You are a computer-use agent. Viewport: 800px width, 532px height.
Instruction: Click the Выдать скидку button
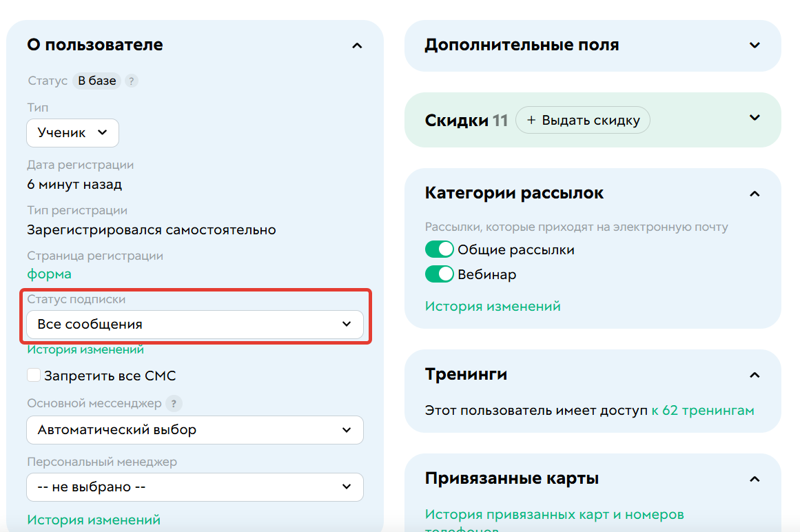click(x=583, y=120)
